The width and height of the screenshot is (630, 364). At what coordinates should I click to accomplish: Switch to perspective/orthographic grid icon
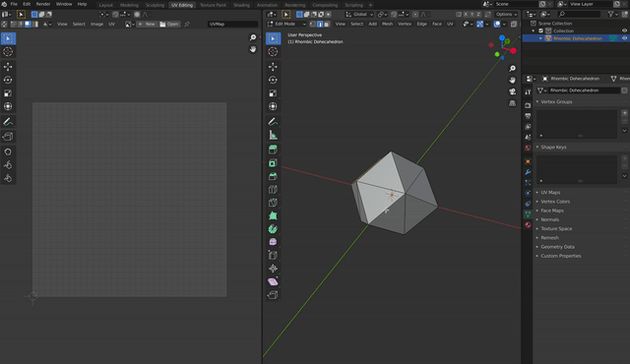tap(512, 103)
